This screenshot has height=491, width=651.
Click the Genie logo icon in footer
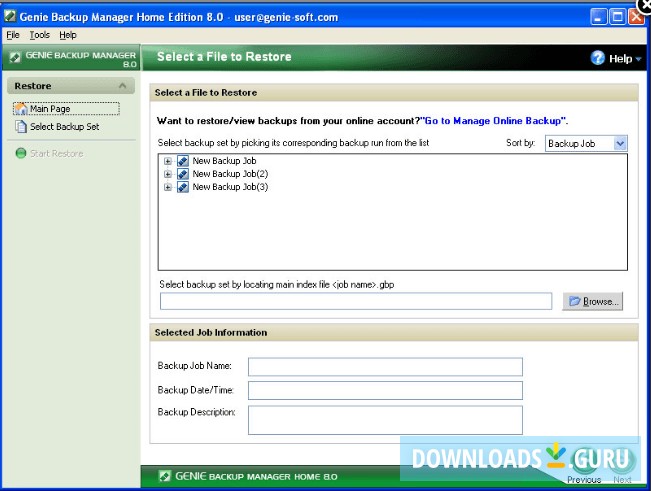[x=164, y=476]
